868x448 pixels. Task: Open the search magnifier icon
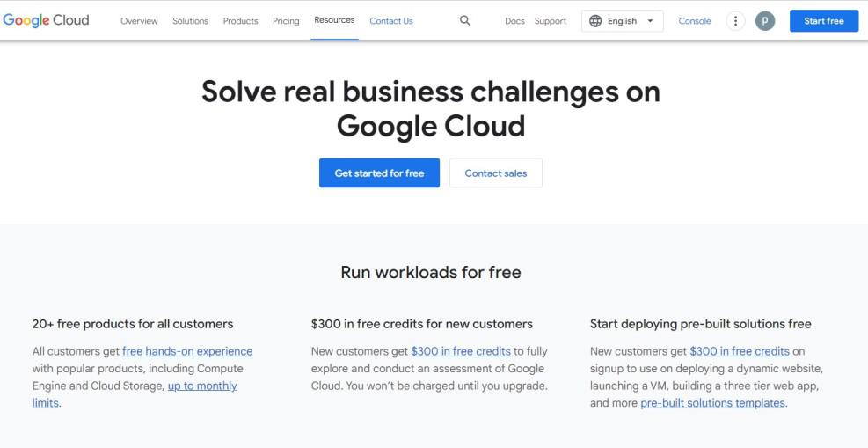click(x=465, y=21)
